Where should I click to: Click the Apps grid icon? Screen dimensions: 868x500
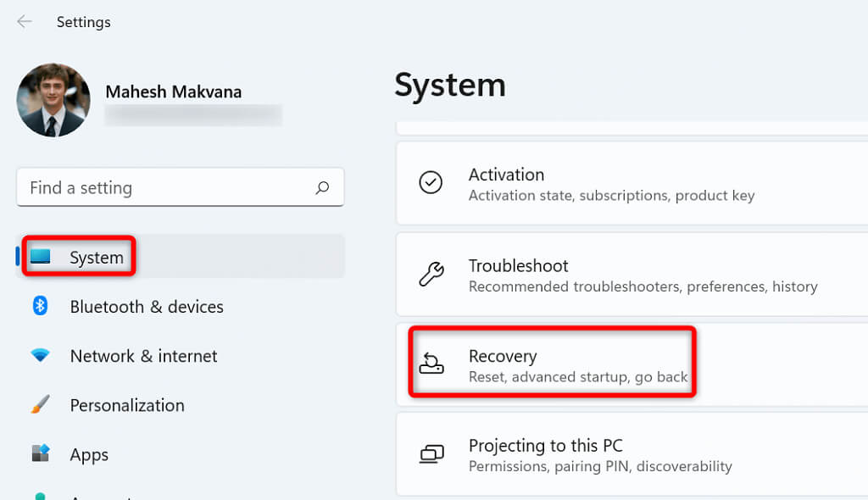[40, 454]
